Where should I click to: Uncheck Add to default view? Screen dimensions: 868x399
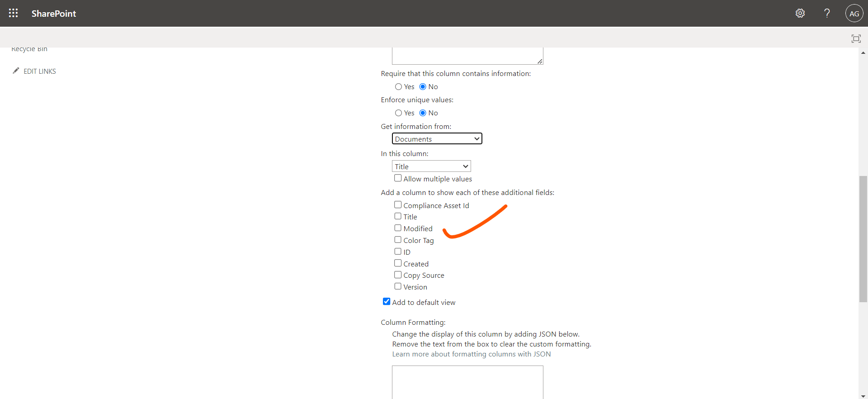tap(387, 302)
